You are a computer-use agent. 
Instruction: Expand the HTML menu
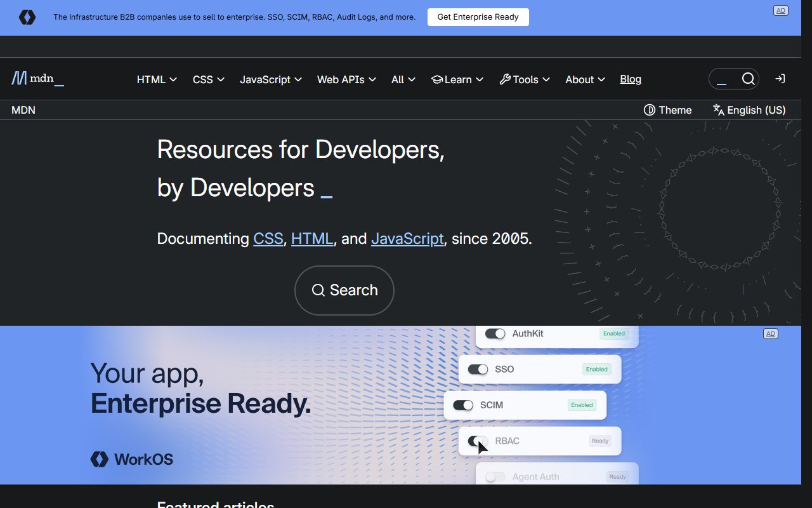[x=157, y=79]
